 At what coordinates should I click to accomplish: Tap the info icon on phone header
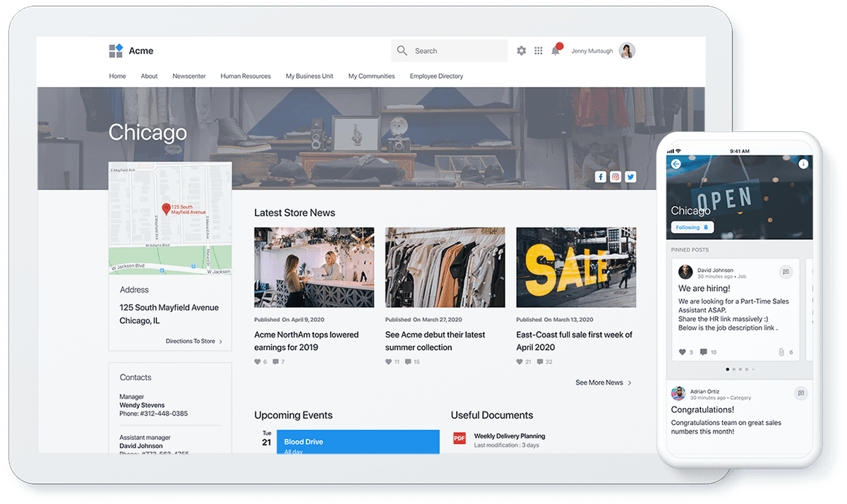(x=803, y=164)
